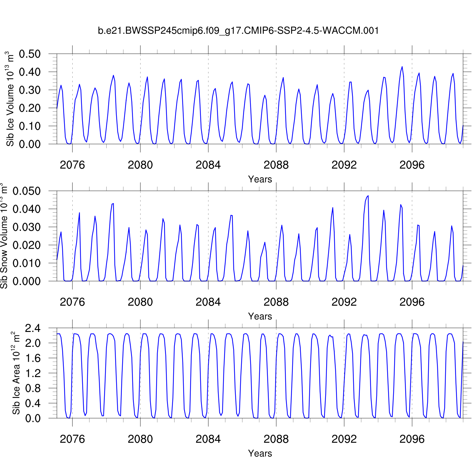Click the plot title at the top
476x476 pixels.
[x=238, y=31]
